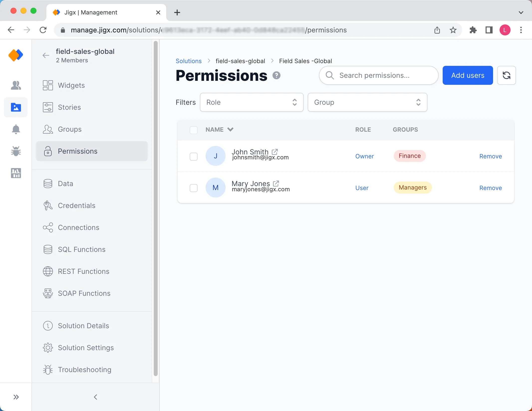Remove John Smith from permissions
Screen dimensions: 532x411
[x=491, y=156]
